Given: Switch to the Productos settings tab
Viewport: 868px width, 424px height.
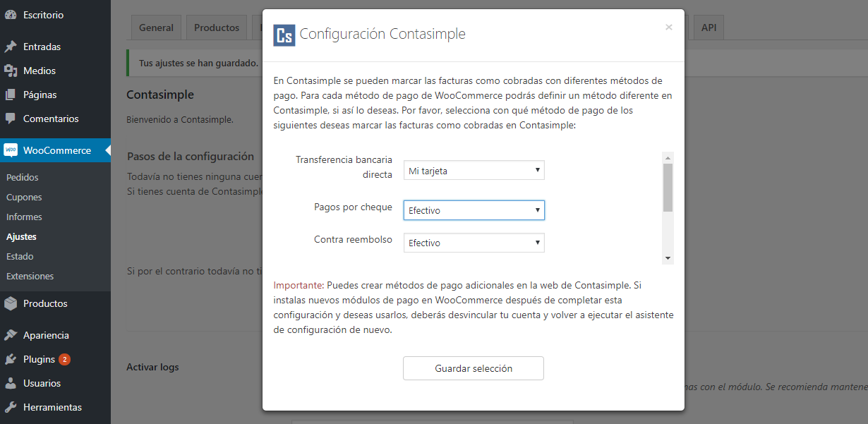Looking at the screenshot, I should click(x=217, y=28).
